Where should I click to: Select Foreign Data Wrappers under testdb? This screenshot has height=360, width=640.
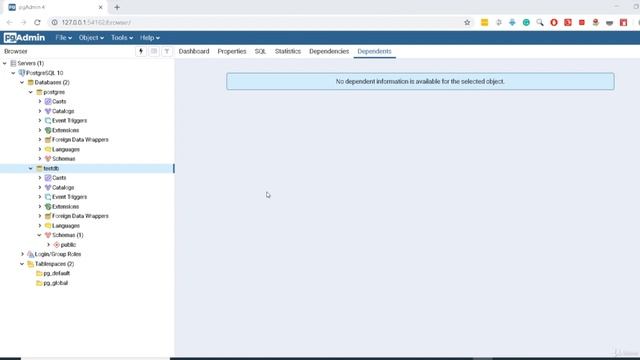(80, 216)
